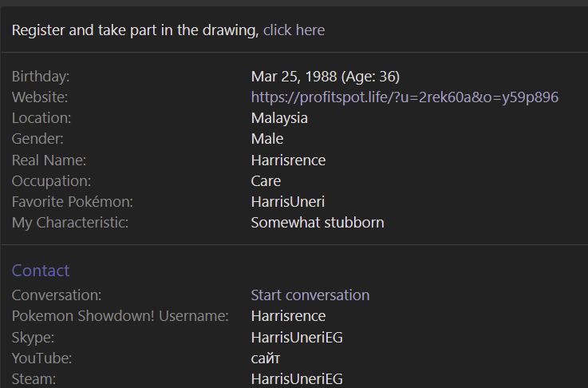
Task: Click the YouTube field value сайт
Action: [266, 358]
